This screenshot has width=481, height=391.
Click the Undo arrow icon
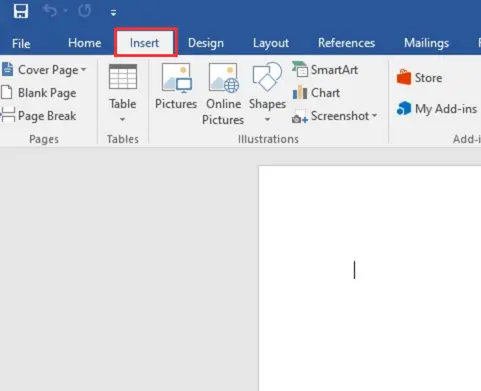(x=50, y=11)
